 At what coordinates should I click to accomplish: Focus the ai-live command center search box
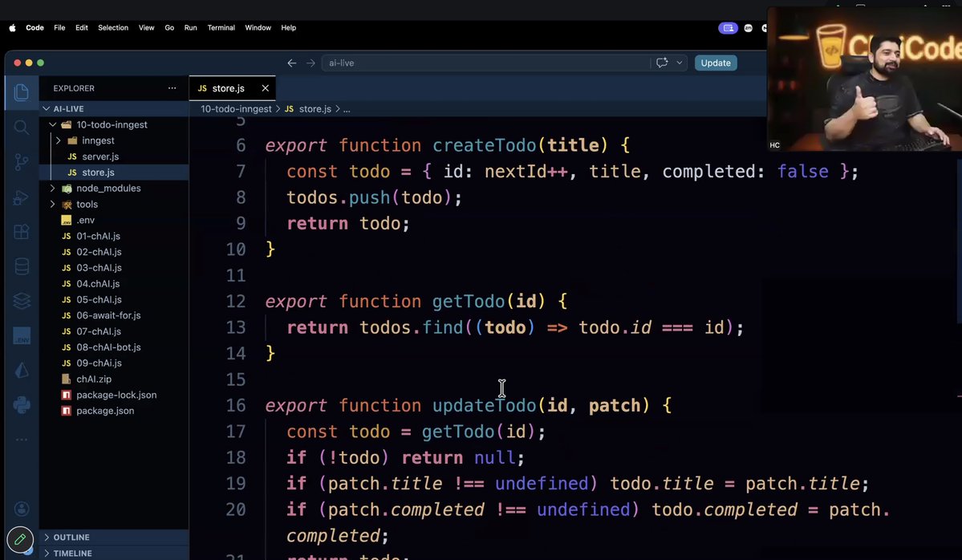[485, 63]
